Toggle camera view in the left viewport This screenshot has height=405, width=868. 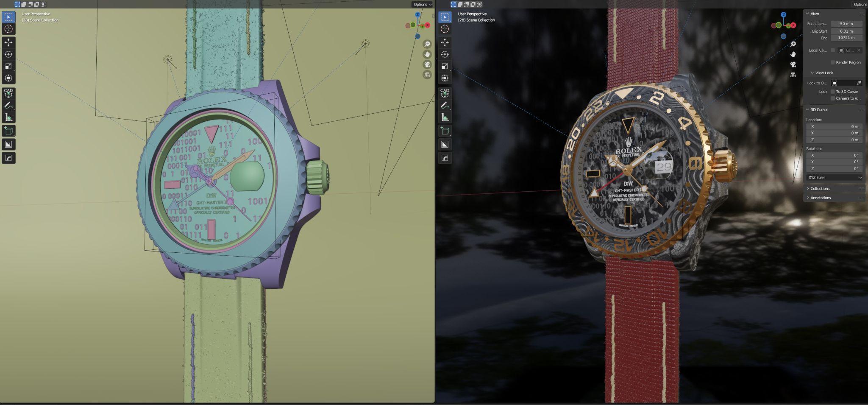coord(427,64)
